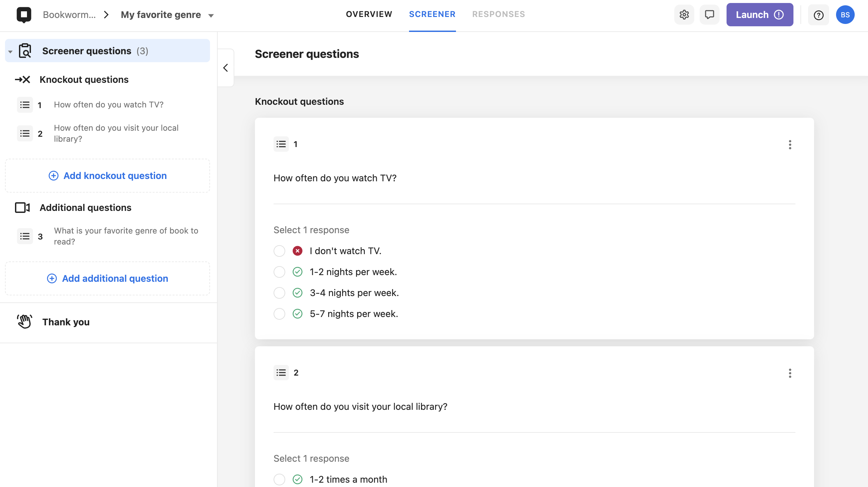
Task: Click the My favorite genre study title
Action: [161, 15]
